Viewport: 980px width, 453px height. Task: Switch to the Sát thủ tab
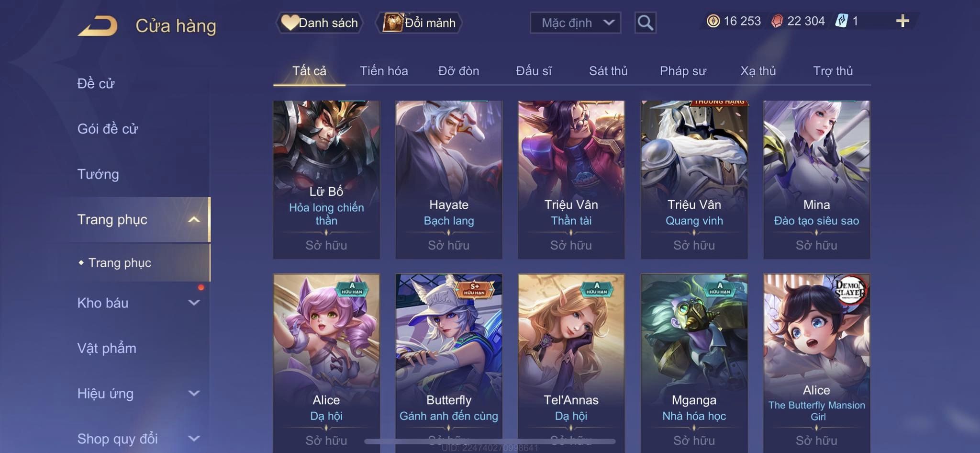608,71
